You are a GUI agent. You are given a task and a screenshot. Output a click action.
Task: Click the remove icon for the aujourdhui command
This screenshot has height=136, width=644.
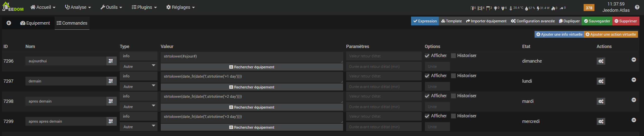(634, 60)
